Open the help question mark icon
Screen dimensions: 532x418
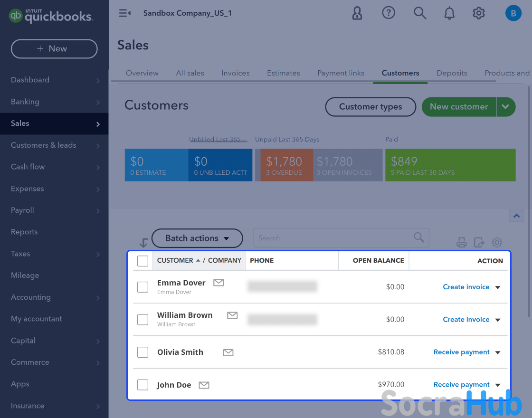point(389,13)
